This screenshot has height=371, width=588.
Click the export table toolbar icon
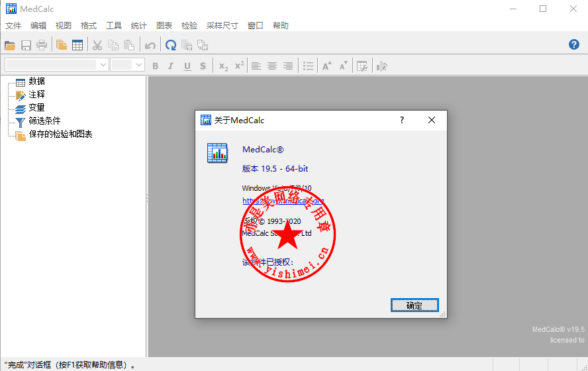pyautogui.click(x=203, y=46)
